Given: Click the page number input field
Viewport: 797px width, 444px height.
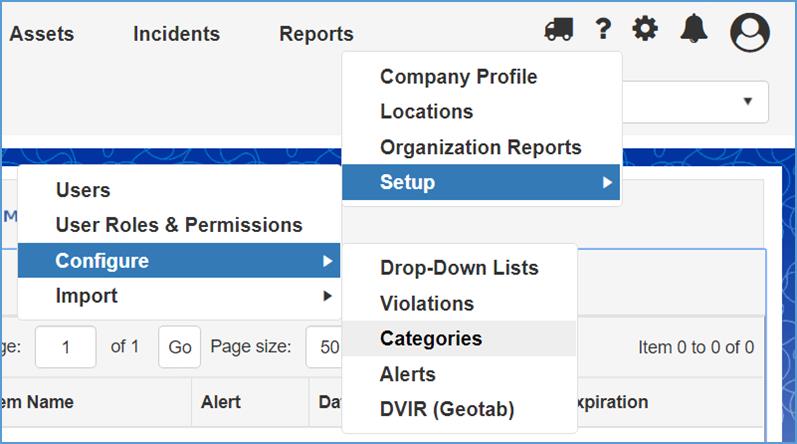Looking at the screenshot, I should pyautogui.click(x=66, y=347).
